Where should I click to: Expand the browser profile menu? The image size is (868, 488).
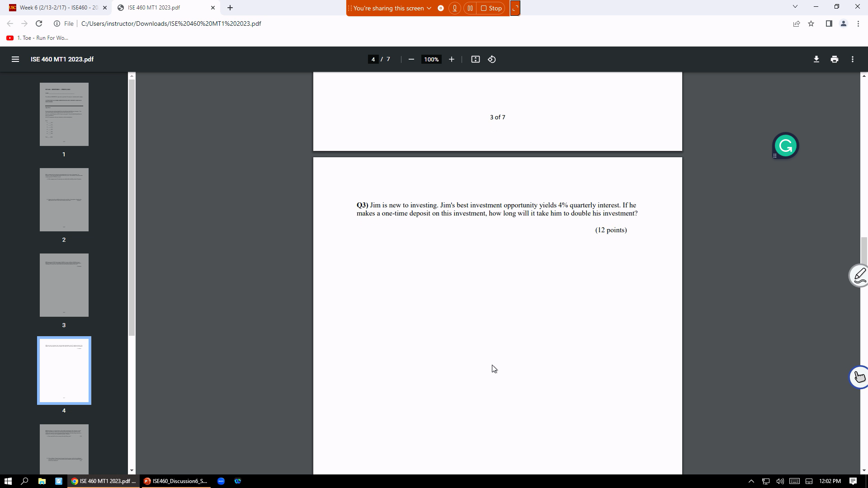tap(844, 23)
